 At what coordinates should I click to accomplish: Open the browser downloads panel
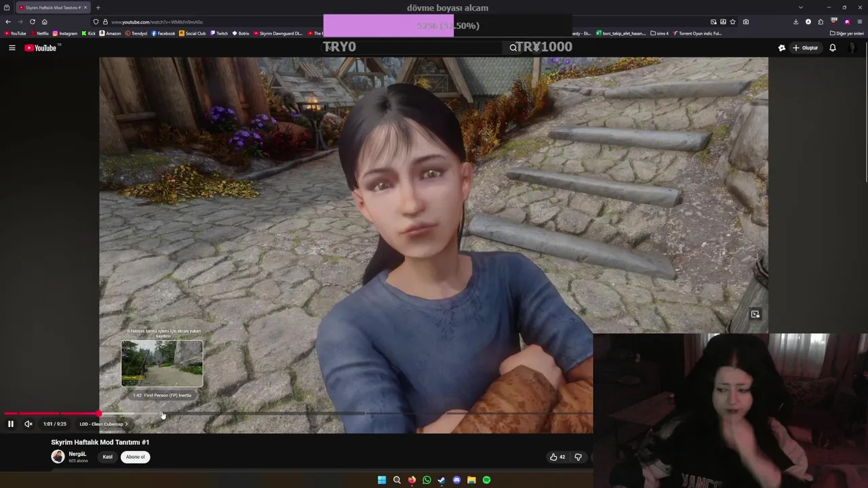795,22
